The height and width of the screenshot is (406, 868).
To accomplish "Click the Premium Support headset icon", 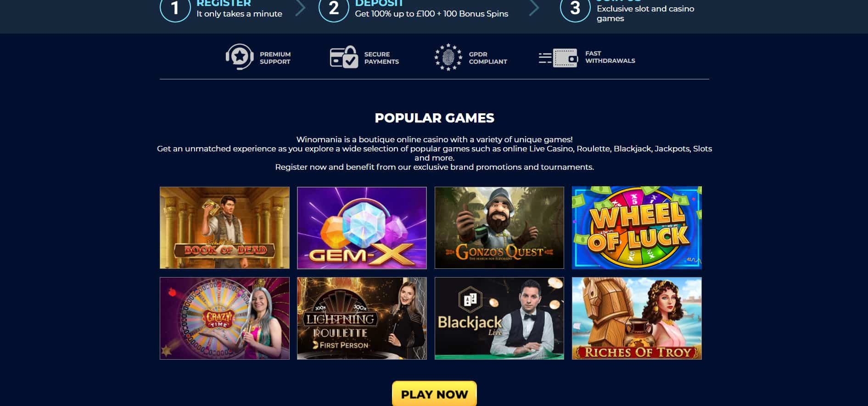I will [x=239, y=57].
